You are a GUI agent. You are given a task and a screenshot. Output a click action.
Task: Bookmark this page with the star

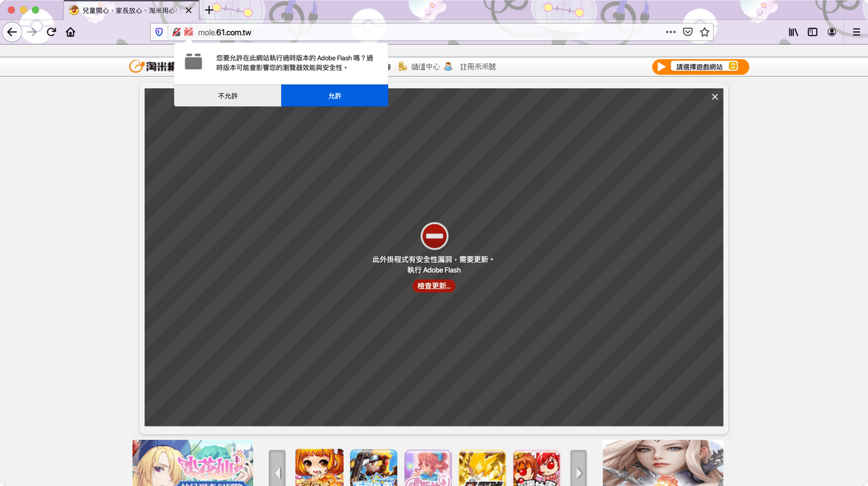[704, 32]
